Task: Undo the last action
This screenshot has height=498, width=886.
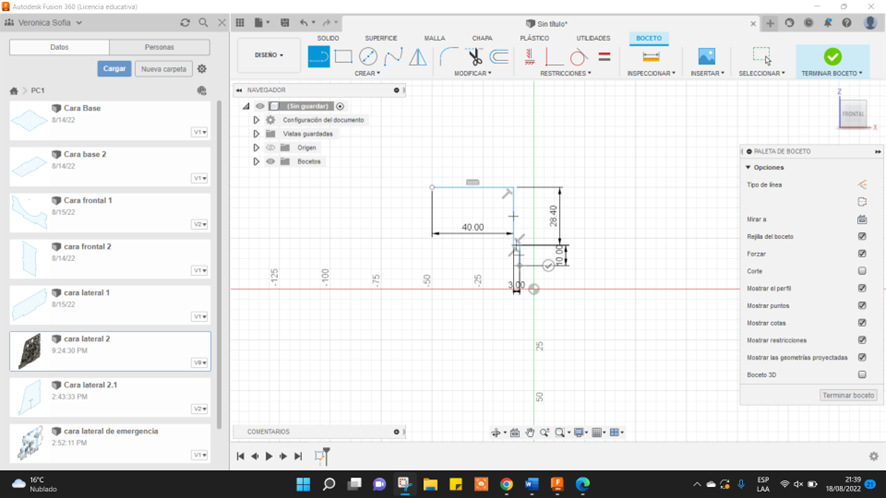Action: coord(304,23)
